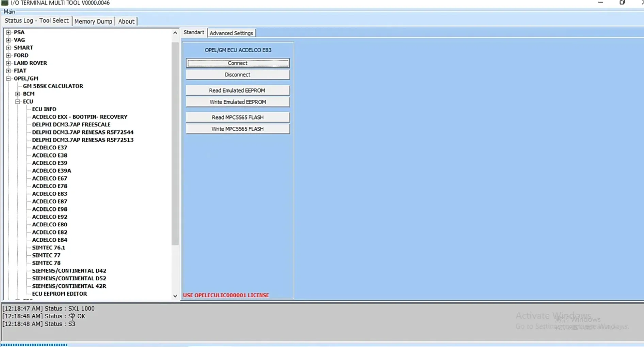Open the Main menu
Screen dimensions: 644x347
click(10, 11)
